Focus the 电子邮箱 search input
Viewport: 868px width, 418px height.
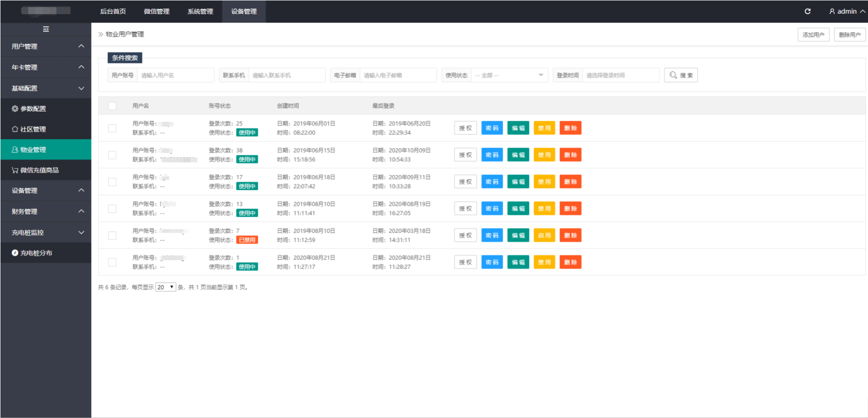pos(398,75)
